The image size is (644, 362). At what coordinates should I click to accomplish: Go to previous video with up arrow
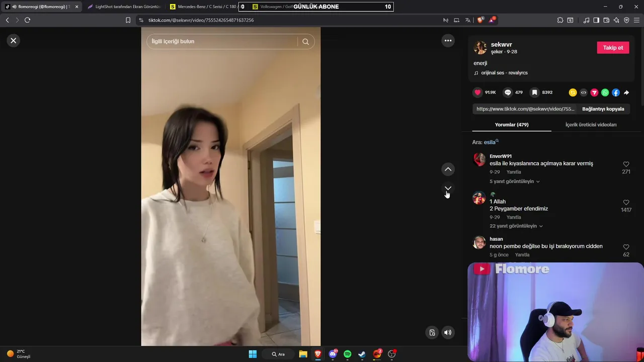click(448, 169)
